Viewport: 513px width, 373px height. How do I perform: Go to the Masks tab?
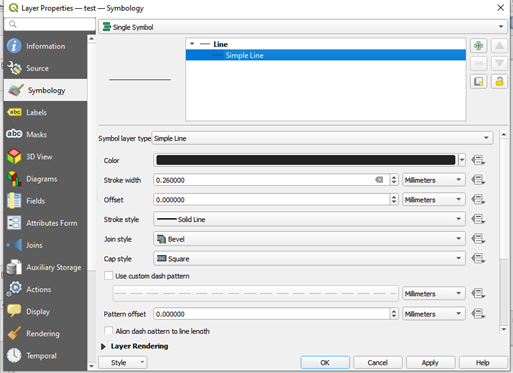coord(46,134)
